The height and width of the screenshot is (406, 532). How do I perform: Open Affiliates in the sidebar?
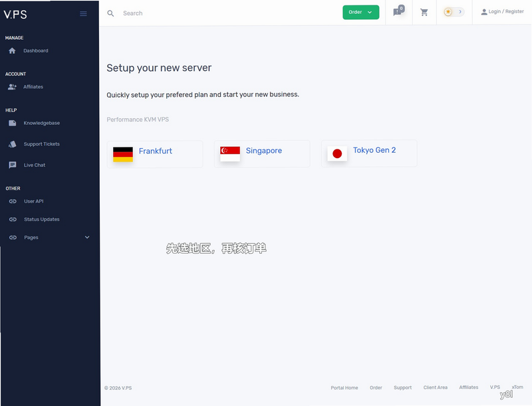[x=33, y=87]
